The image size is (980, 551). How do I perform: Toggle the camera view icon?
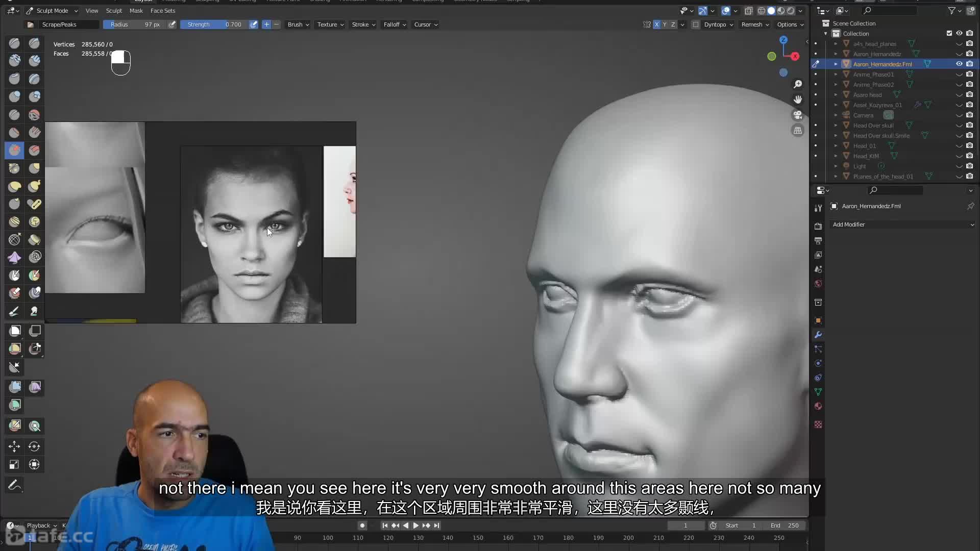click(798, 115)
